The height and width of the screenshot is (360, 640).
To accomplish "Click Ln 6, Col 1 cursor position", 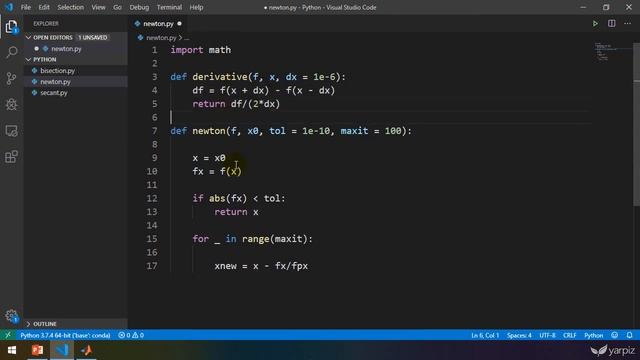I will (485, 335).
